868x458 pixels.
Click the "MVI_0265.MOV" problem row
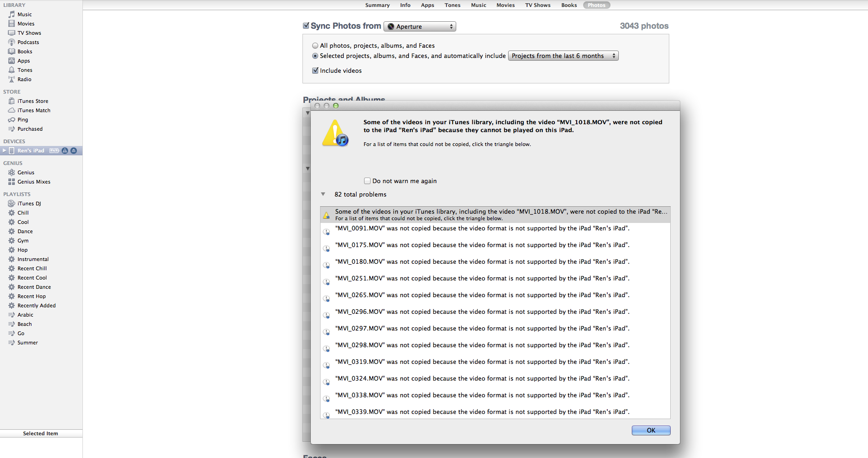click(x=495, y=298)
